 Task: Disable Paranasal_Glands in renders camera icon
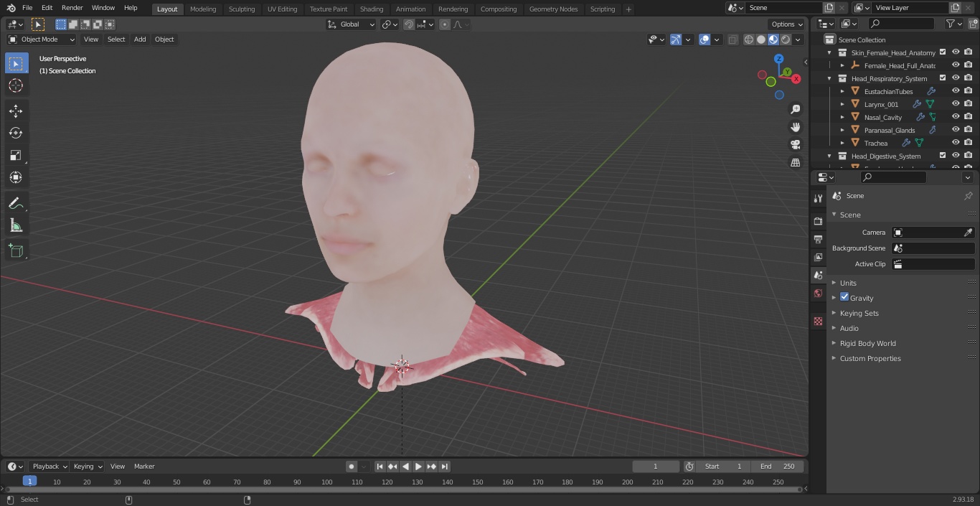click(x=969, y=130)
